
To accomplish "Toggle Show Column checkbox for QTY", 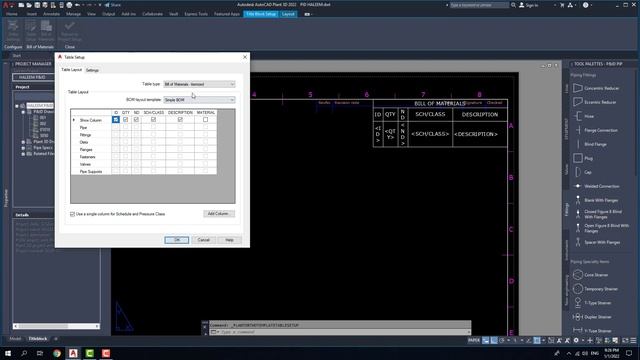I will coord(126,120).
